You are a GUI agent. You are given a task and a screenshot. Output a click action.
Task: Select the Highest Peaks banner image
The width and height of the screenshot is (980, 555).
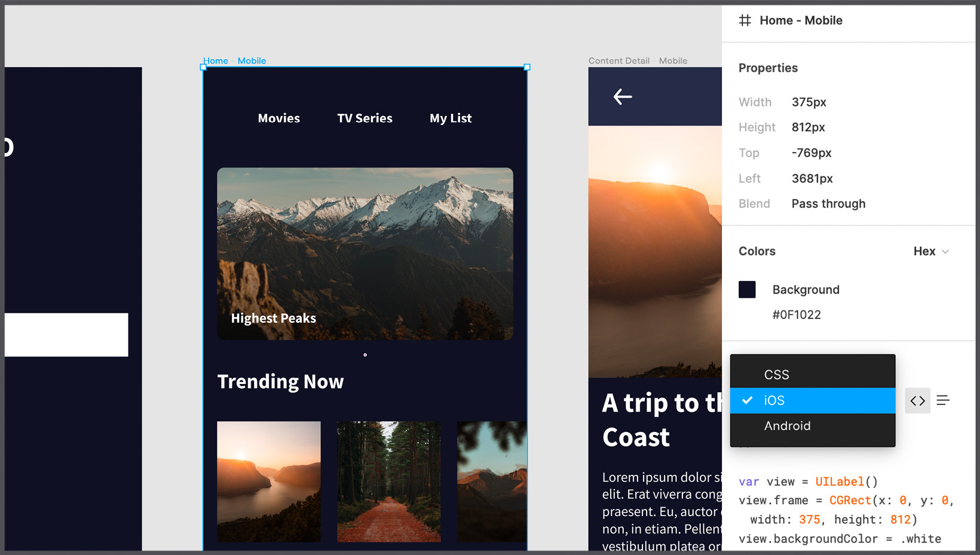365,254
